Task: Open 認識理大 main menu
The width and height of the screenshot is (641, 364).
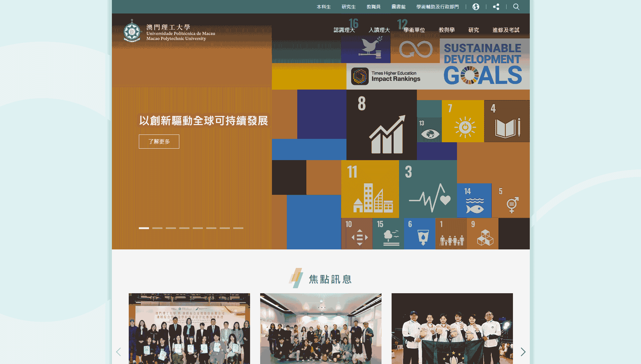Action: click(x=344, y=30)
